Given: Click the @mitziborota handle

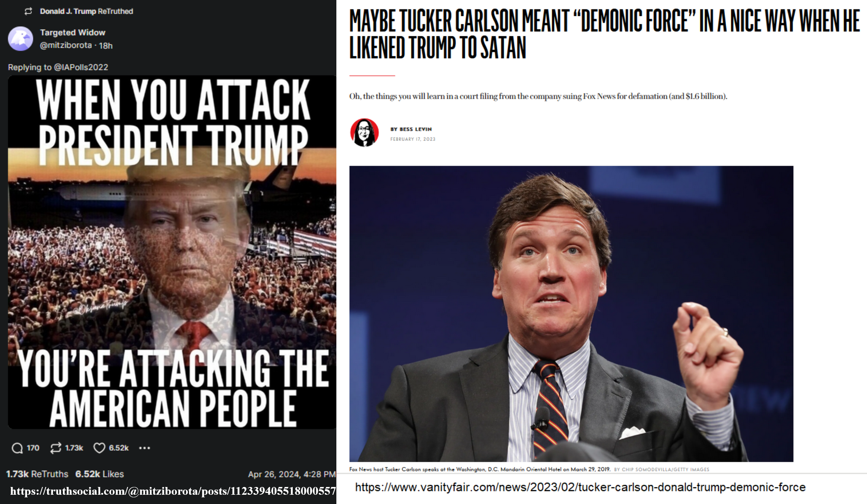Looking at the screenshot, I should pos(66,45).
